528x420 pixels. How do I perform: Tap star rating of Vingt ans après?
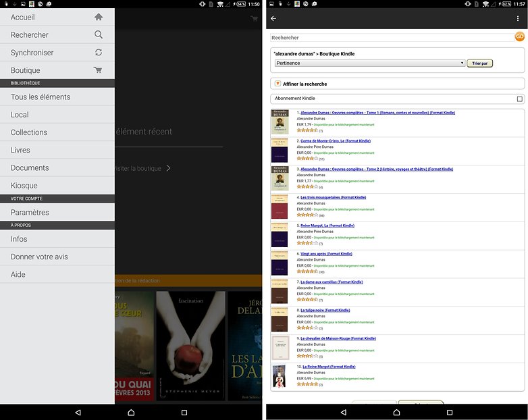(x=307, y=271)
